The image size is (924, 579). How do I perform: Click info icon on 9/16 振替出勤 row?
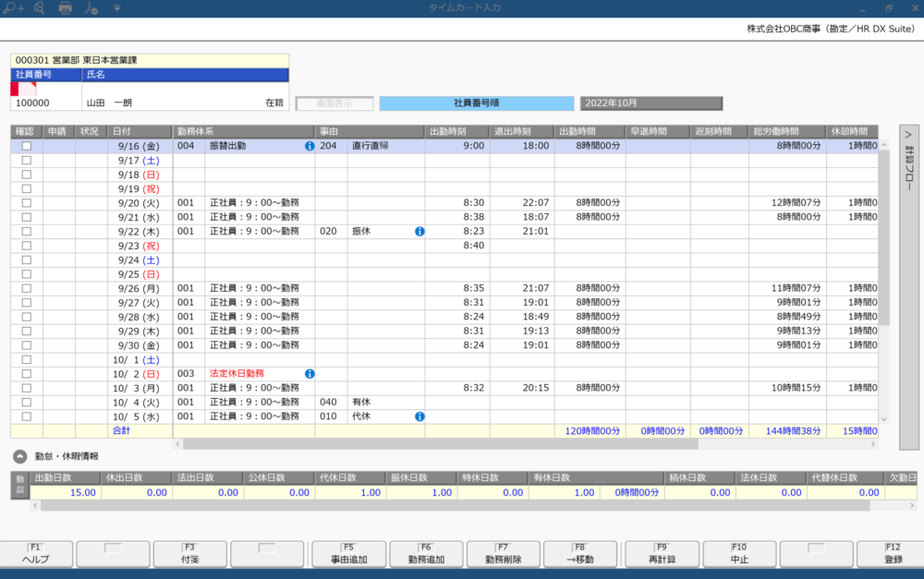[x=310, y=146]
